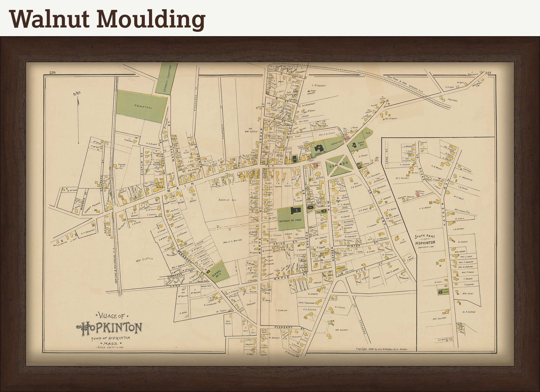Image resolution: width=540 pixels, height=392 pixels.
Task: Click the "Mrs. Calloran" label
Action: (x=439, y=318)
